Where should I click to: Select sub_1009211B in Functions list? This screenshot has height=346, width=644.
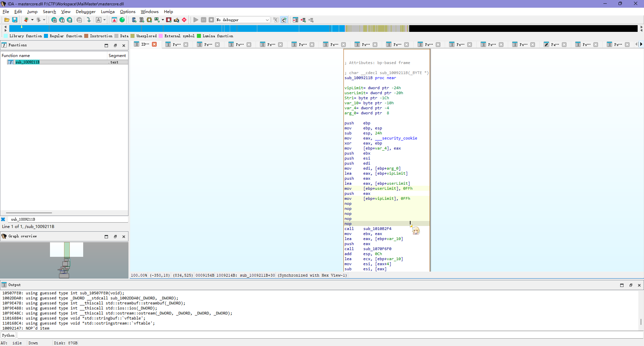click(x=28, y=62)
